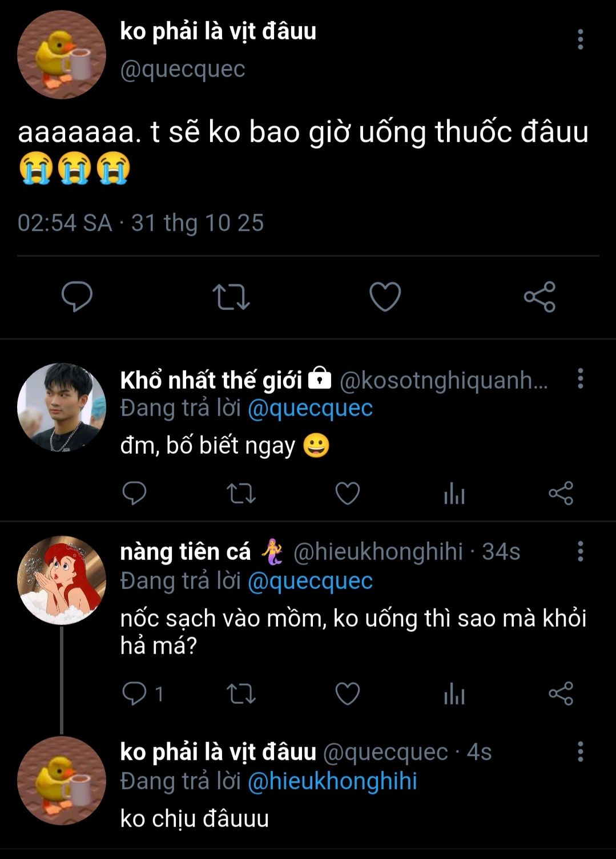Image resolution: width=616 pixels, height=859 pixels.
Task: Like the main quecquec tweet
Action: [x=385, y=297]
